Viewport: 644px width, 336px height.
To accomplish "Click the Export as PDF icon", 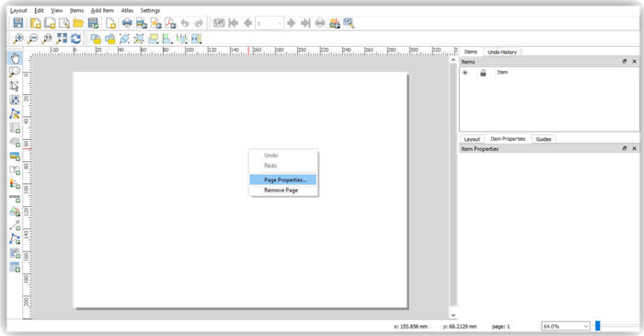I will point(170,23).
